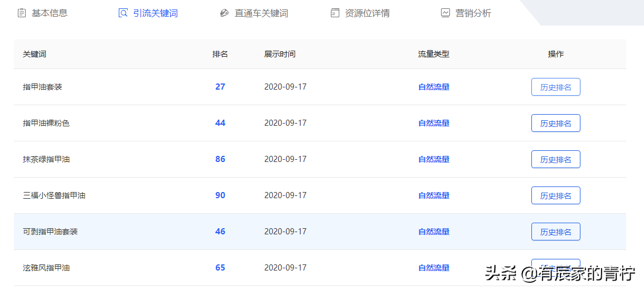Click date 2020-09-17 in 三福小怪兽指甲油 row
Screen dimensions: 644x290
[x=285, y=195]
